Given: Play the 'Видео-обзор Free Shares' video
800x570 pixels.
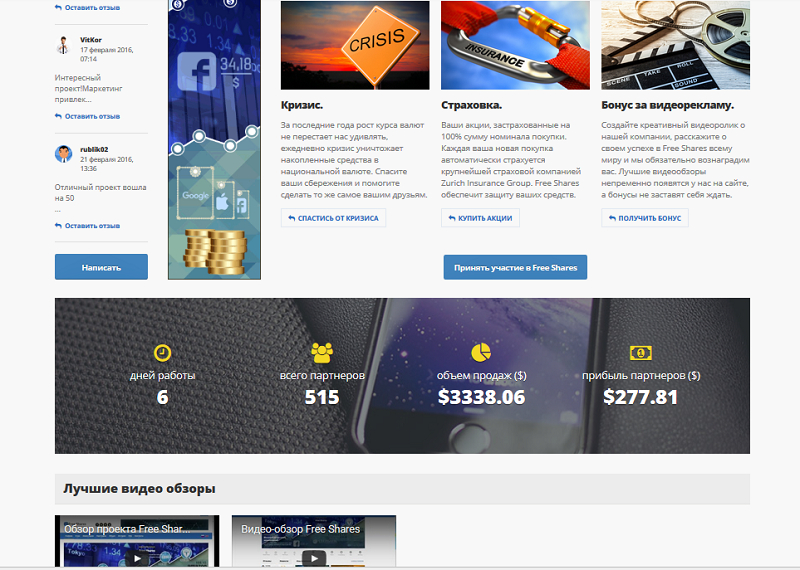Looking at the screenshot, I should [313, 558].
